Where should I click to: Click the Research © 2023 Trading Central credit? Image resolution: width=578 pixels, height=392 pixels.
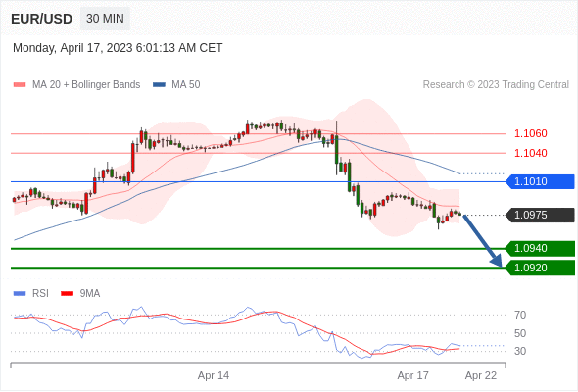[x=496, y=85]
